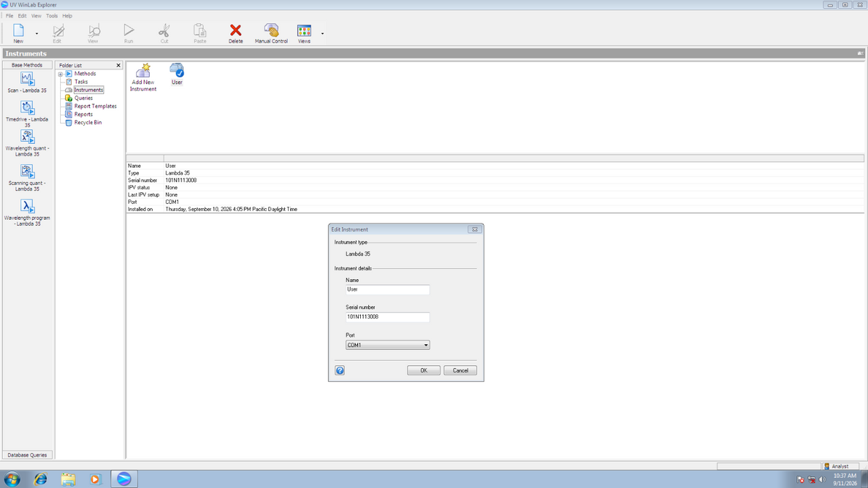868x488 pixels.
Task: Open the New button dropdown arrow
Action: tap(36, 33)
